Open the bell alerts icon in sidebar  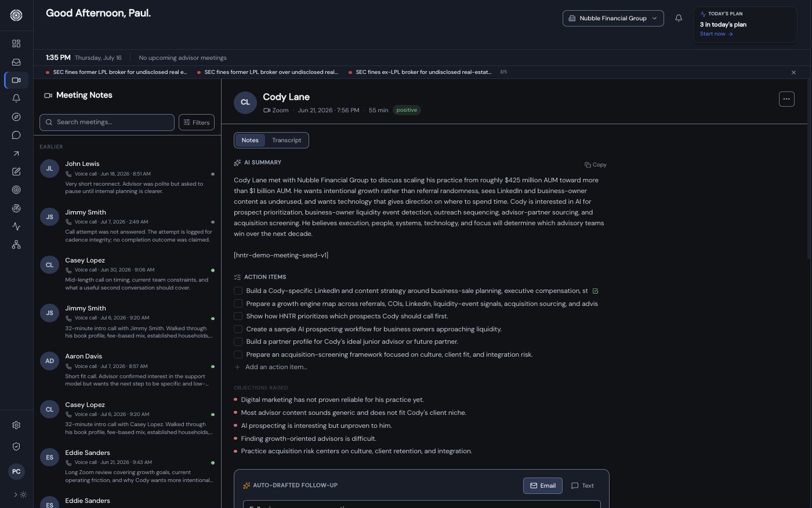[x=16, y=98]
